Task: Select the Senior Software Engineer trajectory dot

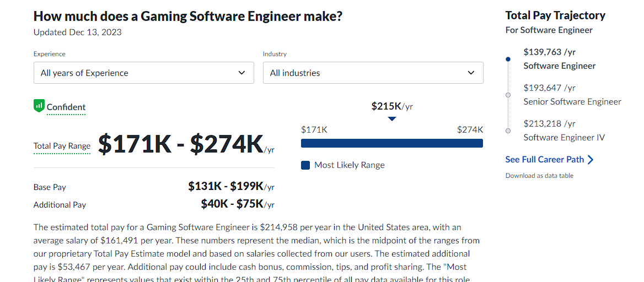Action: 508,95
